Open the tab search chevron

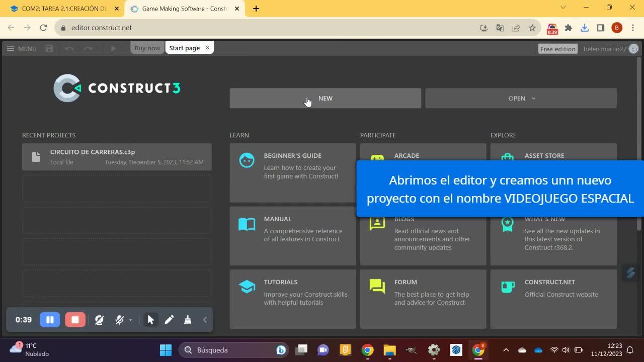point(563,8)
